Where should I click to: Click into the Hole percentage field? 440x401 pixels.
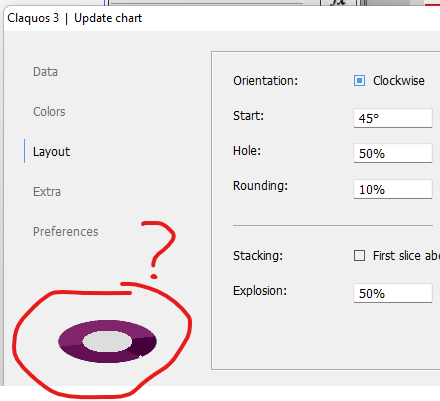point(393,153)
